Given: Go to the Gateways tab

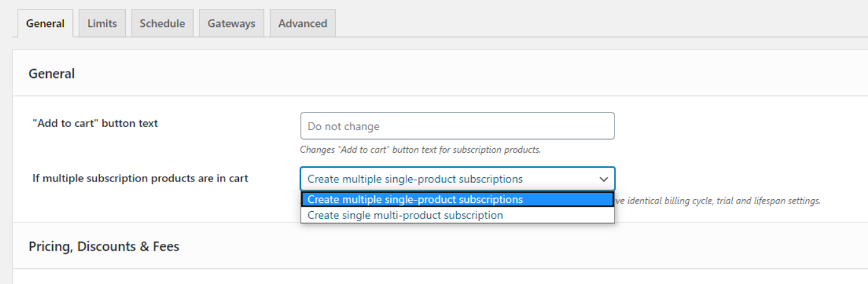Looking at the screenshot, I should point(231,23).
